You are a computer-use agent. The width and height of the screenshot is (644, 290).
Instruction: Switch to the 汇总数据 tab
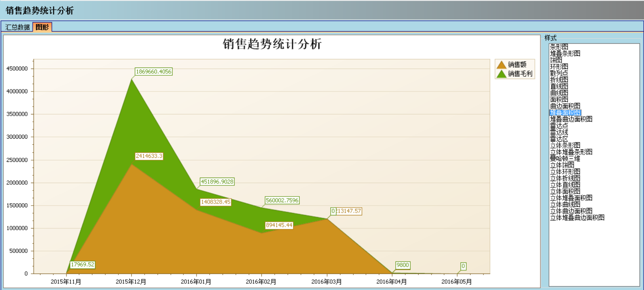coord(17,27)
